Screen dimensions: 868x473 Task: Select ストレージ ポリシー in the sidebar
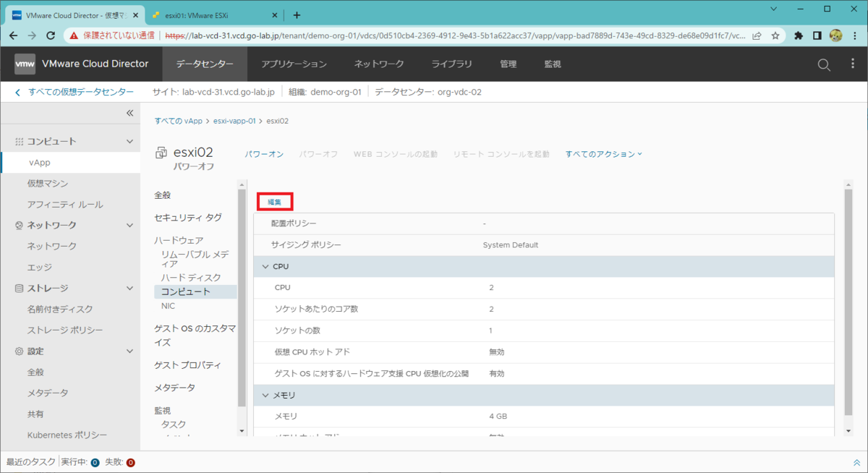[x=65, y=331]
